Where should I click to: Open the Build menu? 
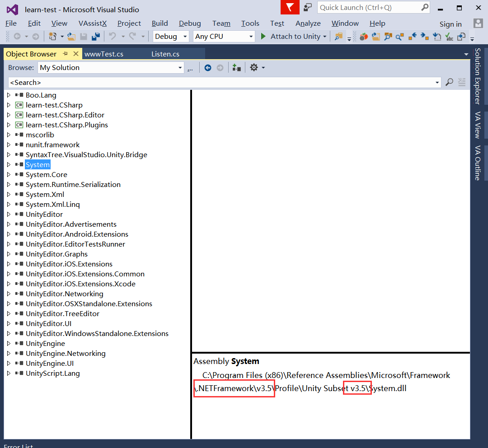coord(160,23)
